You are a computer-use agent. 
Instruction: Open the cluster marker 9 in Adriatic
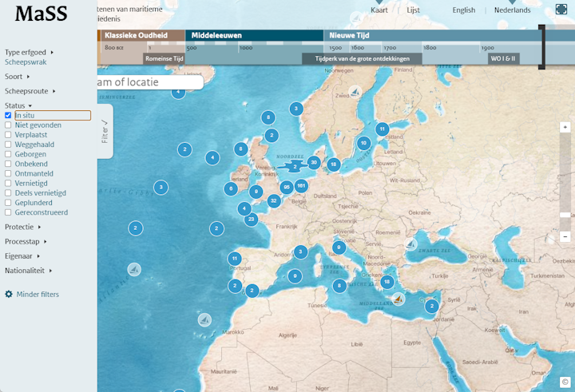click(x=339, y=247)
